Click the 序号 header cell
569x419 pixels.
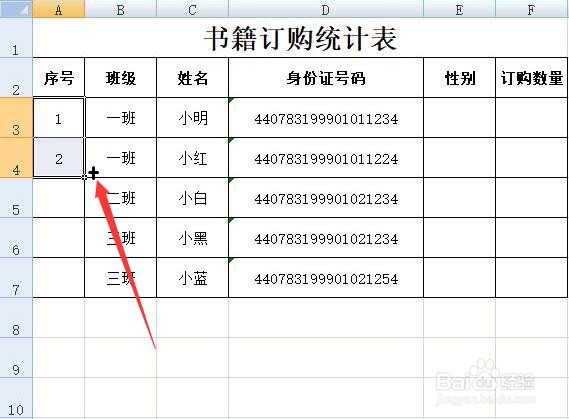(59, 77)
